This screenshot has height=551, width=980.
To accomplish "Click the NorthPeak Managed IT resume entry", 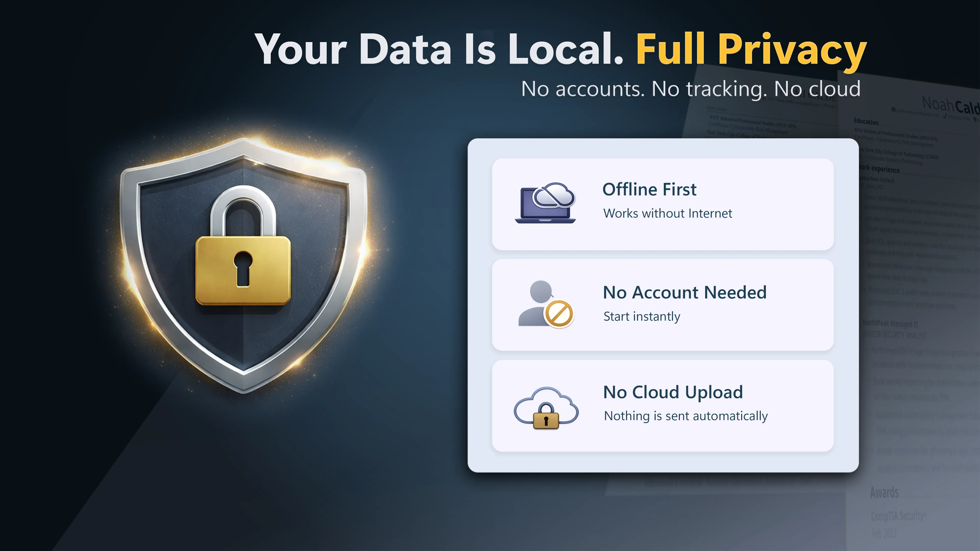I will (x=890, y=324).
